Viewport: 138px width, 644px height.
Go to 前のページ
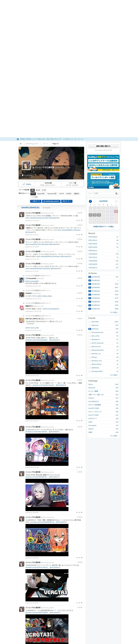click(36, 201)
